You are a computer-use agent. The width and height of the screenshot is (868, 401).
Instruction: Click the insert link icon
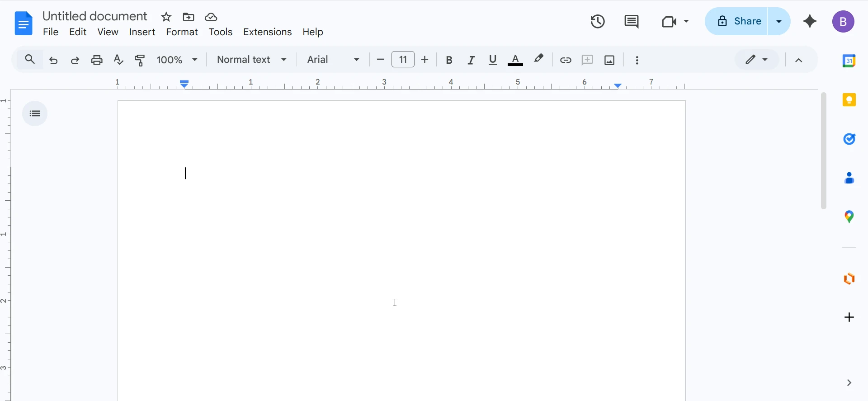(566, 60)
